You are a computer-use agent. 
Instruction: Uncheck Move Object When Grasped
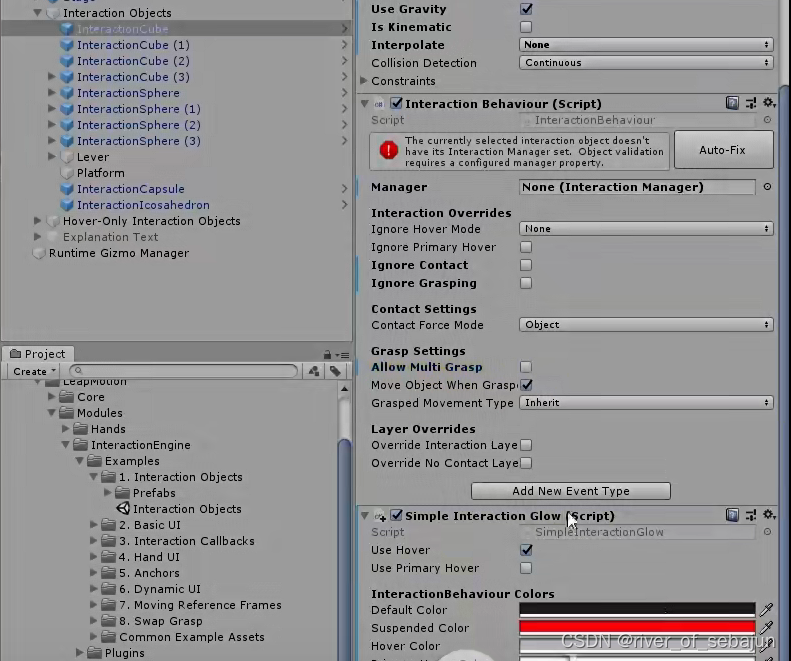pyautogui.click(x=527, y=385)
